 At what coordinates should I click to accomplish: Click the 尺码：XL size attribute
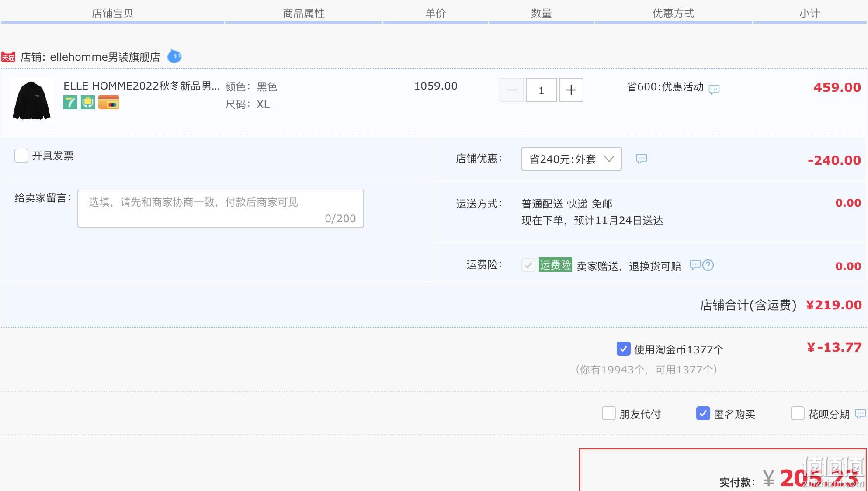pyautogui.click(x=247, y=104)
